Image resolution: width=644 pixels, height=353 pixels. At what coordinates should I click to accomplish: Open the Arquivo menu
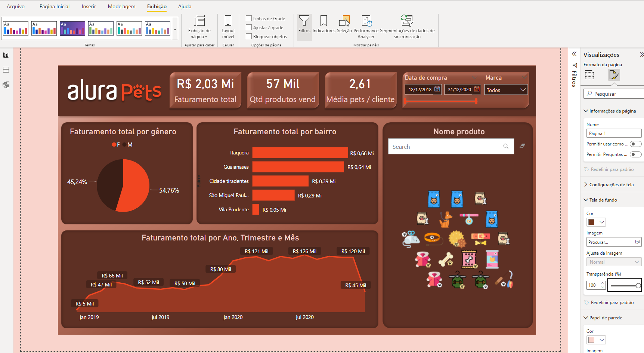click(x=16, y=6)
